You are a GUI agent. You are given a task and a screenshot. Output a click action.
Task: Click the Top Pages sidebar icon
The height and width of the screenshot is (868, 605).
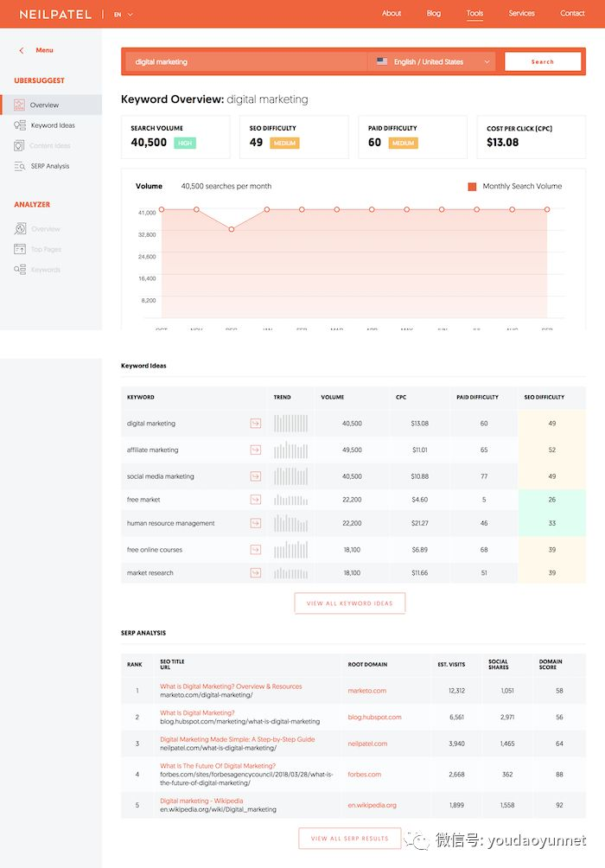(x=20, y=249)
